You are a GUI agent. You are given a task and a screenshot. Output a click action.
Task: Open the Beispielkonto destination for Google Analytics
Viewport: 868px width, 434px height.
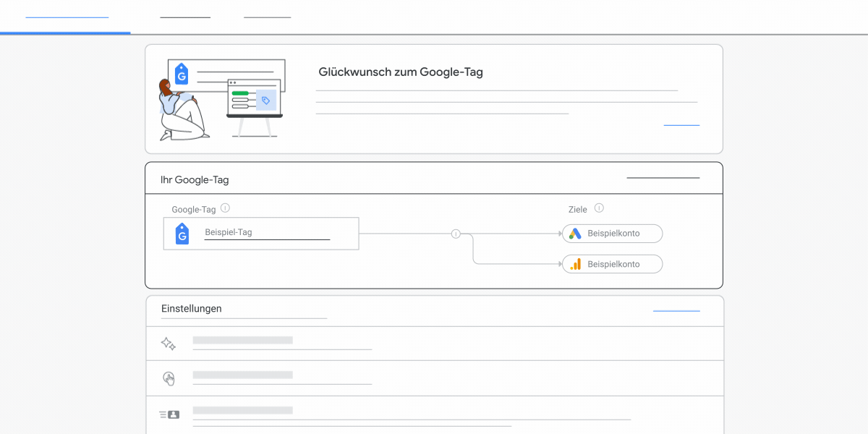612,263
